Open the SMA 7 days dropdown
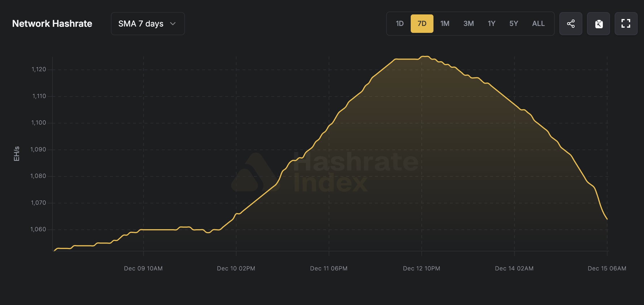Viewport: 644px width, 305px height. pos(147,24)
